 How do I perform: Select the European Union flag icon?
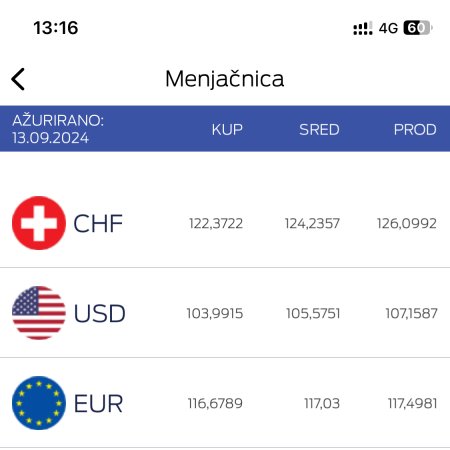pos(39,403)
